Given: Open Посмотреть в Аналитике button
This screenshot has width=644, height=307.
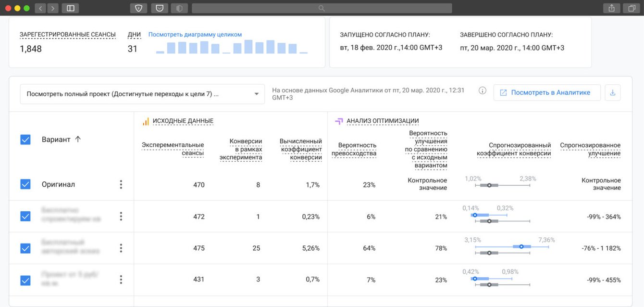Looking at the screenshot, I should pyautogui.click(x=547, y=93).
